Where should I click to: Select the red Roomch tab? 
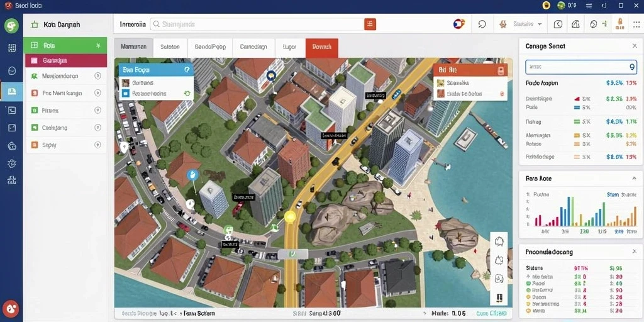coord(321,47)
